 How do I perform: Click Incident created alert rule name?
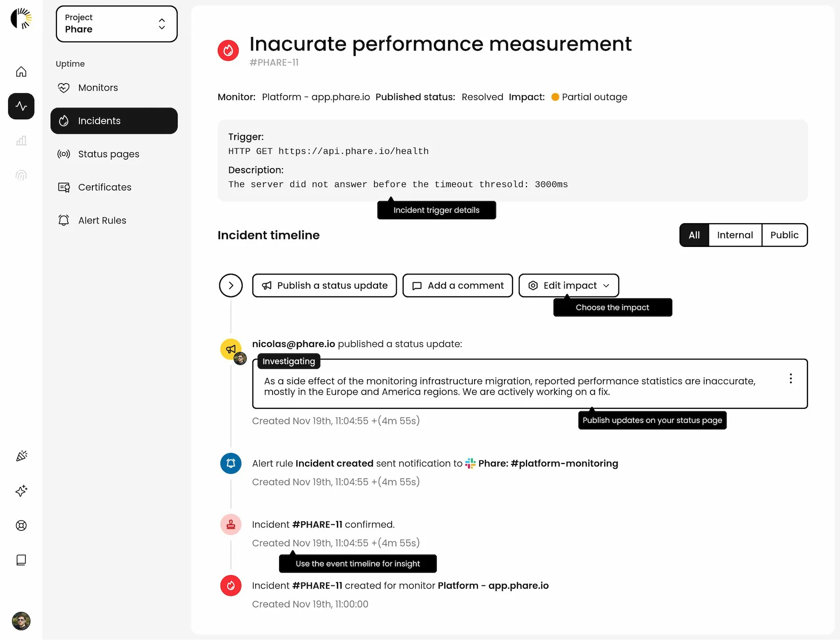click(334, 463)
